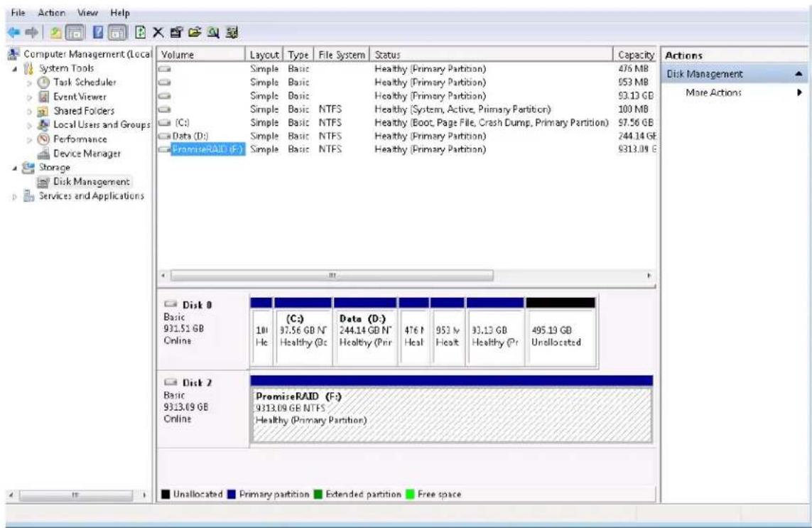Expand the Shared Folders branch
The image size is (812, 528).
pos(29,111)
